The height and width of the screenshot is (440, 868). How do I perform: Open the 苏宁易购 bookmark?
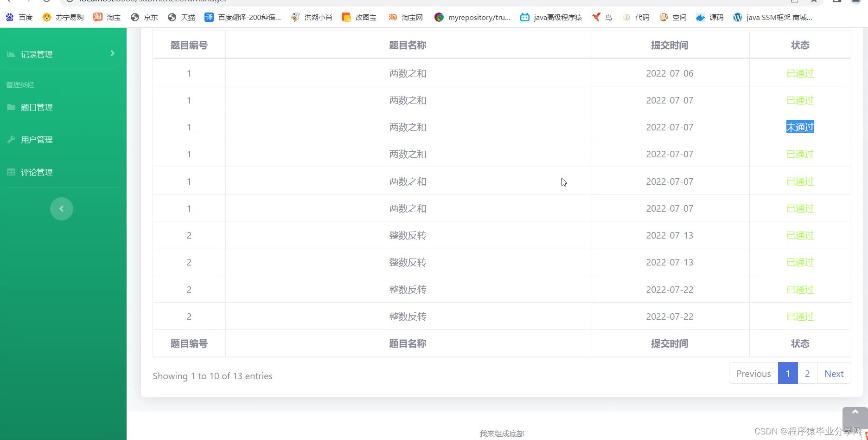pos(63,17)
